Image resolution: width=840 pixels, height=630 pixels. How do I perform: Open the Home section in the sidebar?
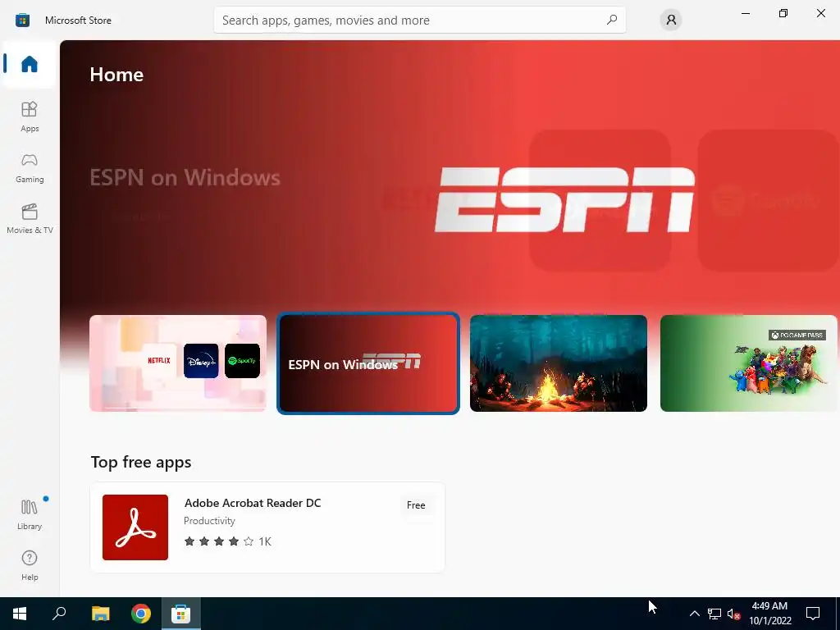30,64
